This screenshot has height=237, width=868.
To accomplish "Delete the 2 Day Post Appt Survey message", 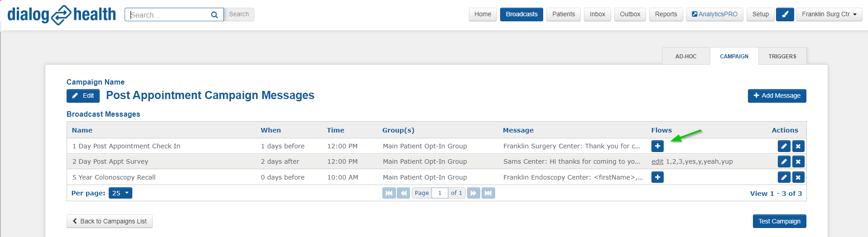I will click(x=798, y=161).
